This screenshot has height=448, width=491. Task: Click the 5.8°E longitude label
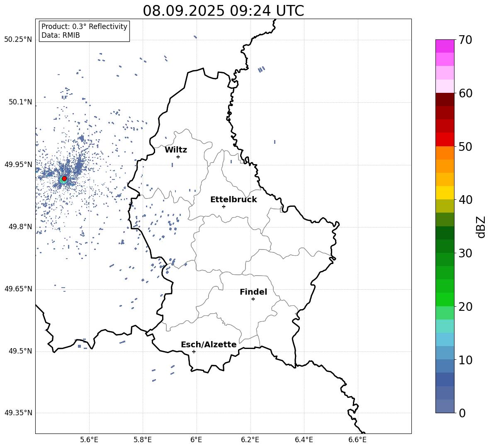143,440
